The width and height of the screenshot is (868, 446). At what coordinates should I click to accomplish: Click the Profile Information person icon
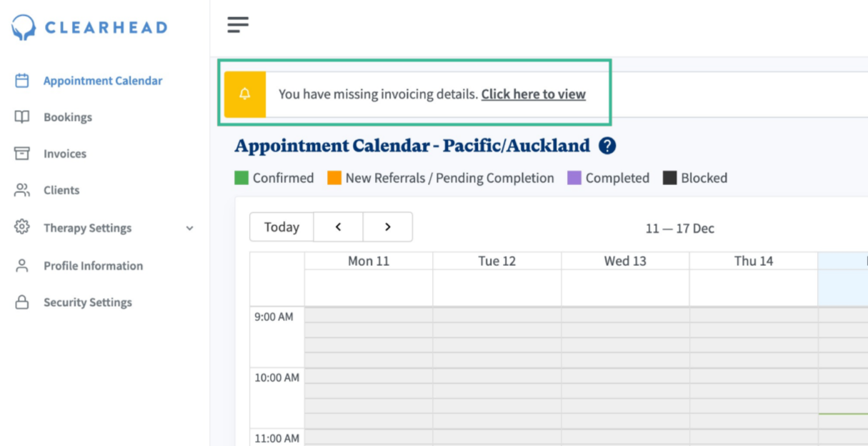coord(22,266)
